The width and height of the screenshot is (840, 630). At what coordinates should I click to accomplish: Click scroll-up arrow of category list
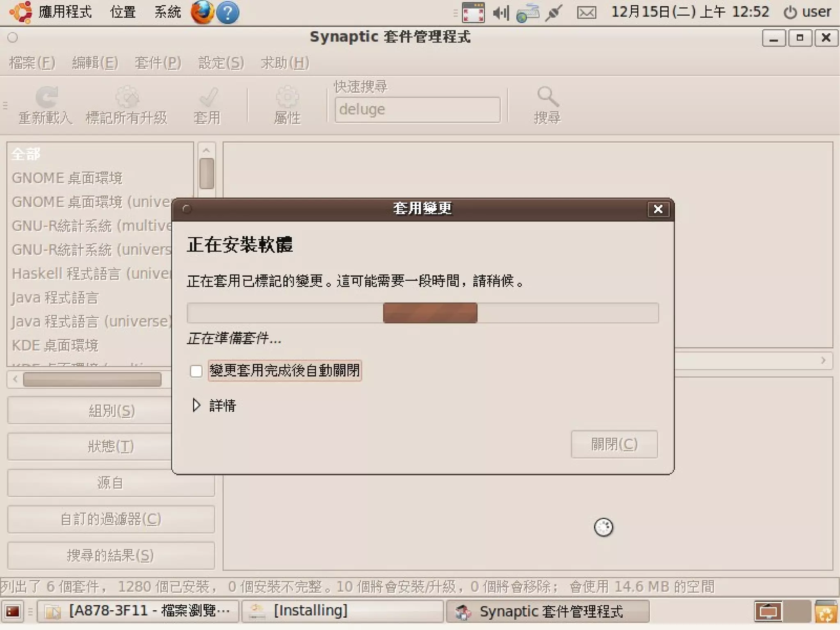pyautogui.click(x=206, y=150)
